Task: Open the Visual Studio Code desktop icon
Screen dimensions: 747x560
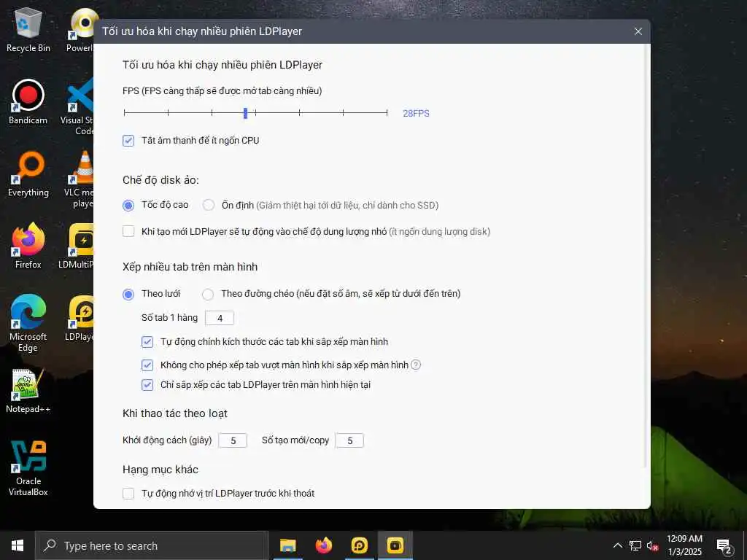Action: 78,108
